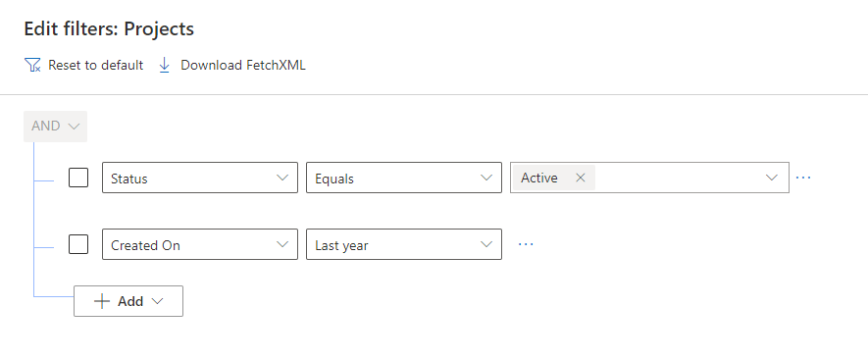Viewport: 868px width, 358px height.
Task: Tick the checkbox beside the Status filter
Action: tap(78, 178)
